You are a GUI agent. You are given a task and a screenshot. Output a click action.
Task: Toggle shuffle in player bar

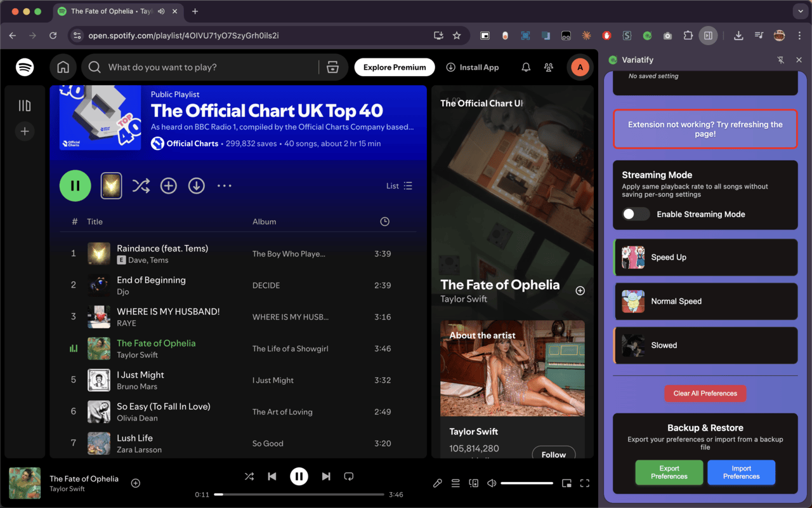249,476
